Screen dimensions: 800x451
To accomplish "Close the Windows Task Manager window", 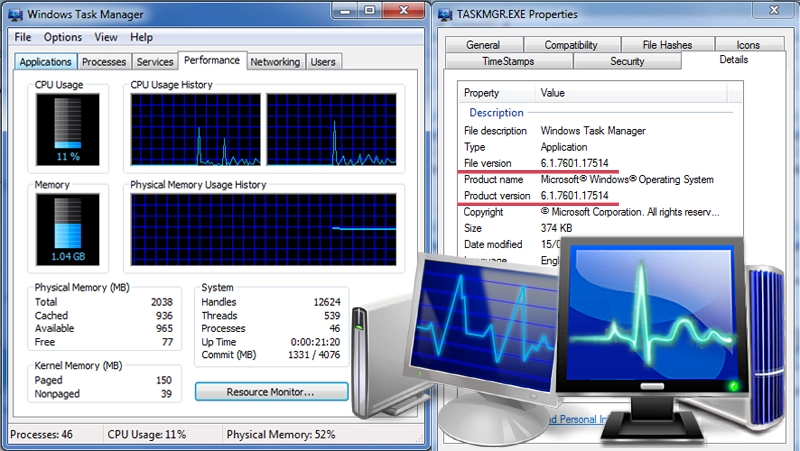I will coord(404,11).
